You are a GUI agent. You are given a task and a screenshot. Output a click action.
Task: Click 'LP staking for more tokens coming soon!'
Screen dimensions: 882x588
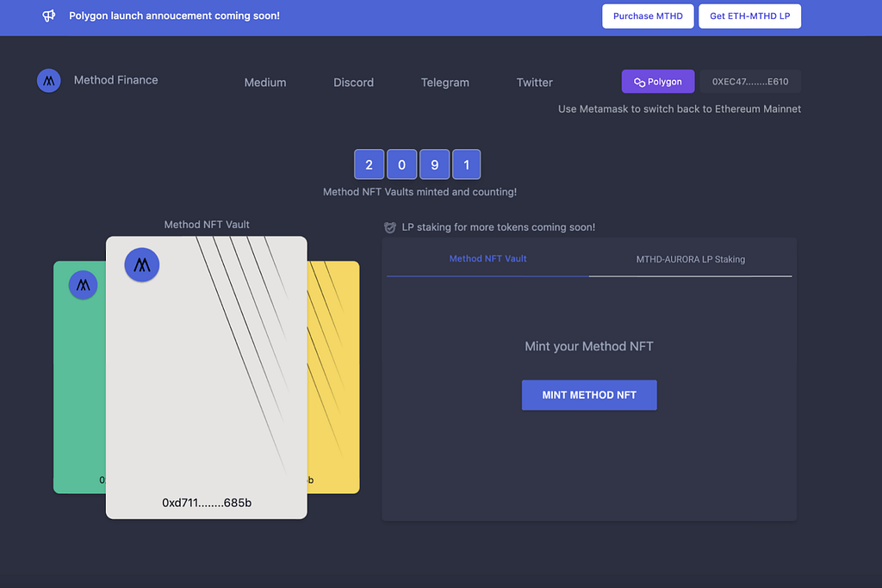[499, 227]
